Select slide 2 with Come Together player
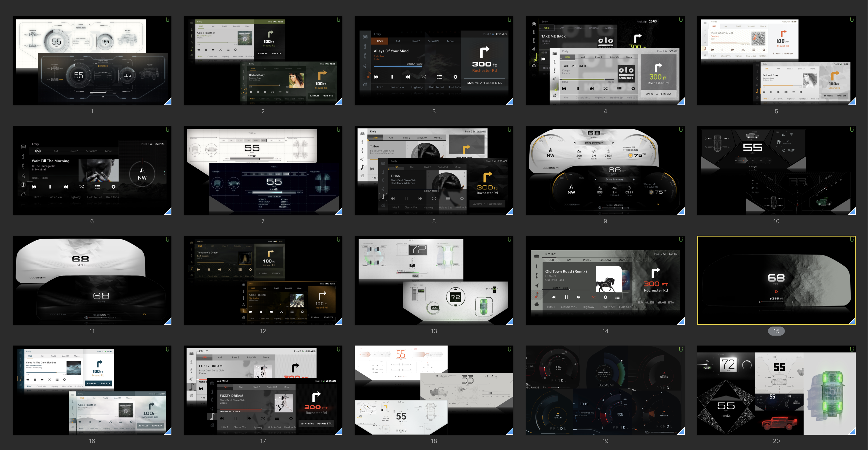This screenshot has height=450, width=868. [x=263, y=60]
